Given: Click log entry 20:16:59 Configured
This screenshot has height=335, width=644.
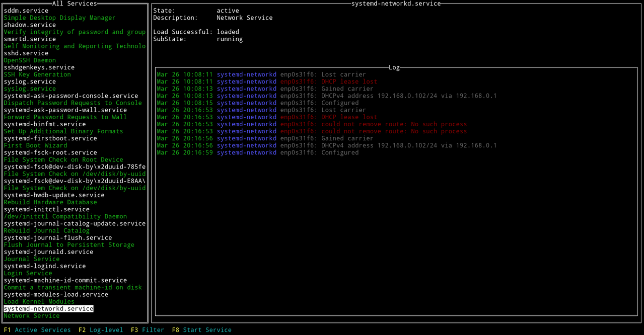Looking at the screenshot, I should (258, 152).
